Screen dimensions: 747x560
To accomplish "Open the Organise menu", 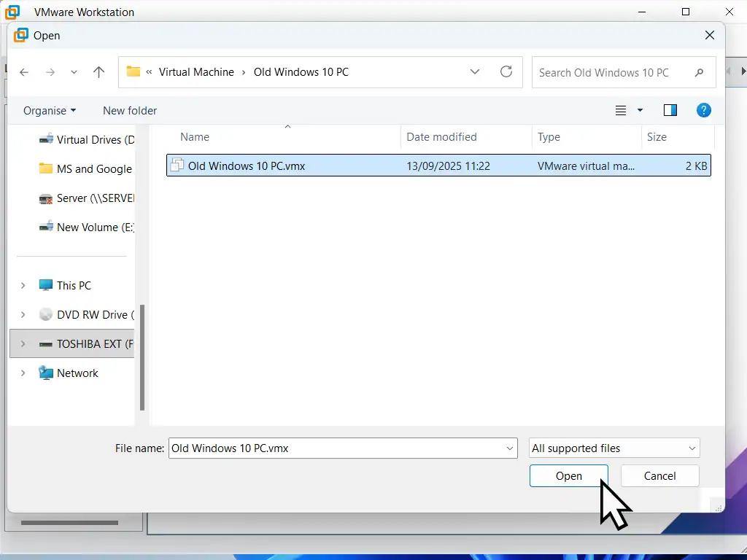I will (x=50, y=111).
